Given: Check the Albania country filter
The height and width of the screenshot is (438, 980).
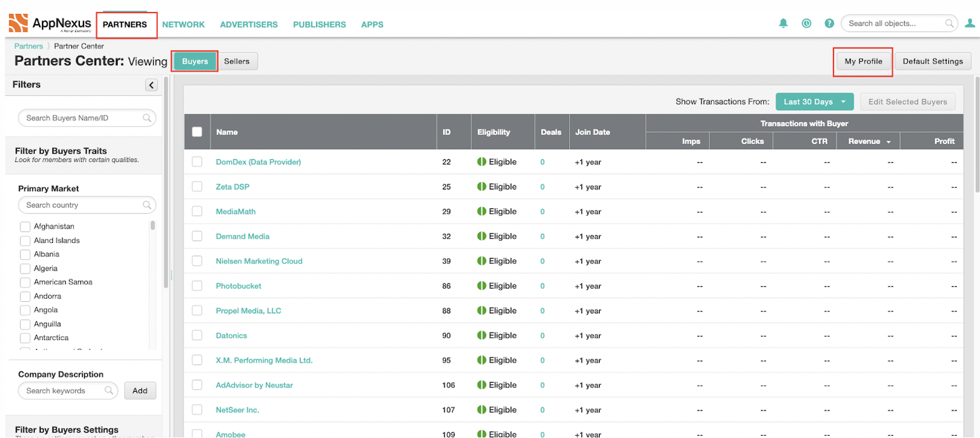Looking at the screenshot, I should pyautogui.click(x=25, y=254).
